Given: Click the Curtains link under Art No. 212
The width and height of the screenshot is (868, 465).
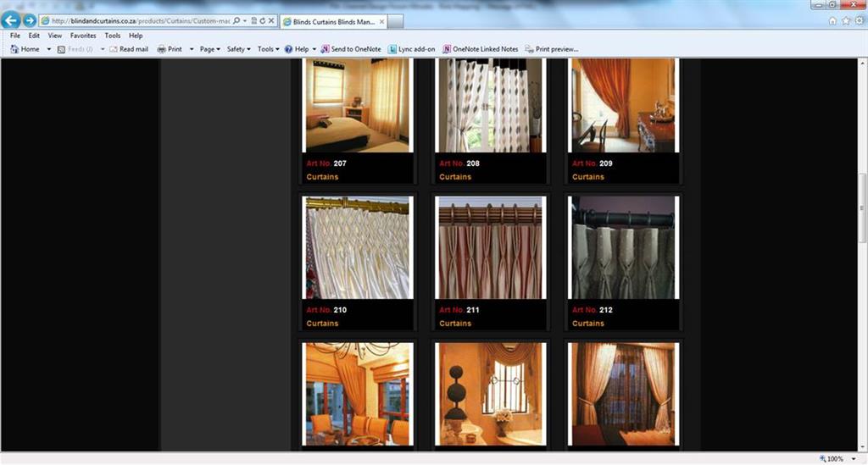Looking at the screenshot, I should coord(588,324).
